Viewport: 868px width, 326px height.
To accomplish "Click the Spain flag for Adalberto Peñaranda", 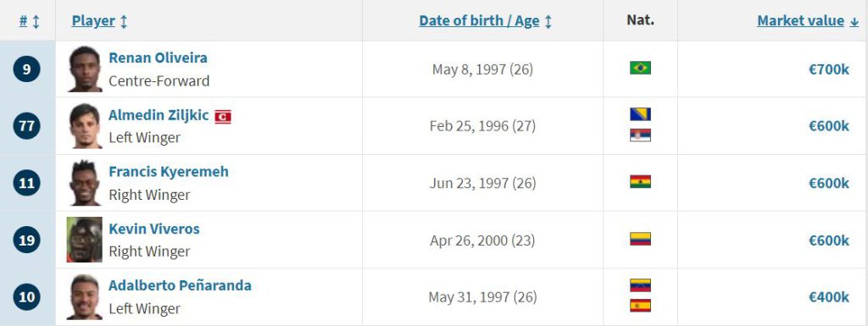I will pyautogui.click(x=640, y=306).
